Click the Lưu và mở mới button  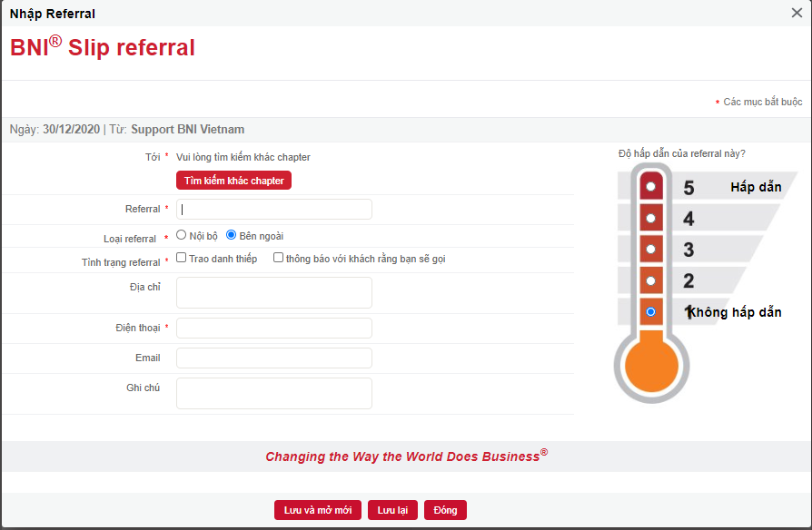pos(318,510)
